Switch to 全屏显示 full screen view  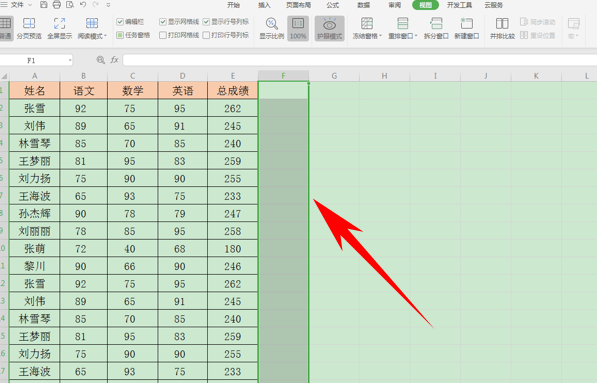coord(59,28)
